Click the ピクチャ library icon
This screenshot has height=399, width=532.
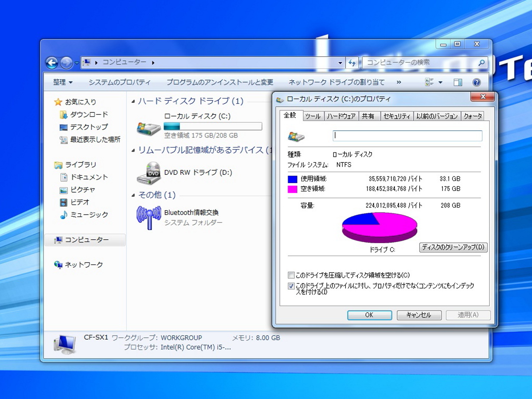pyautogui.click(x=63, y=190)
